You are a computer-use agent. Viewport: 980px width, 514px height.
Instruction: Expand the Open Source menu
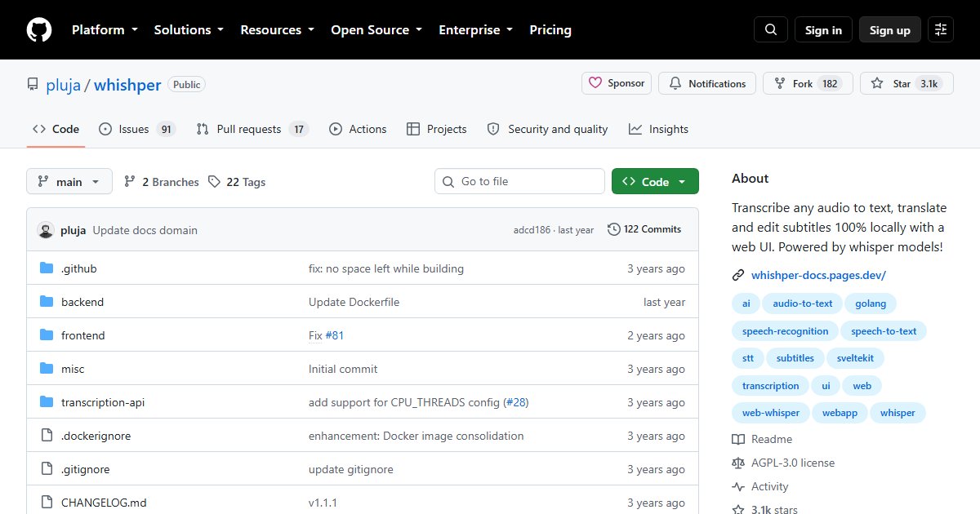coord(376,30)
